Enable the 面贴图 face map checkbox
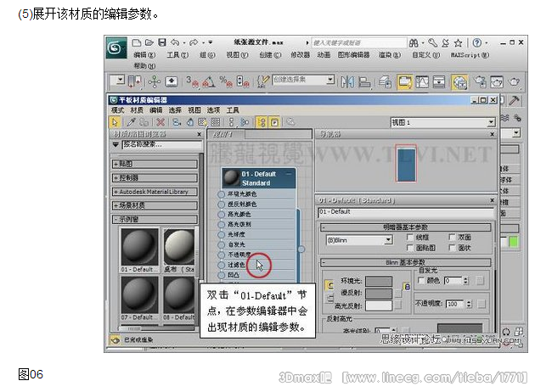The image size is (552, 392). tap(410, 248)
